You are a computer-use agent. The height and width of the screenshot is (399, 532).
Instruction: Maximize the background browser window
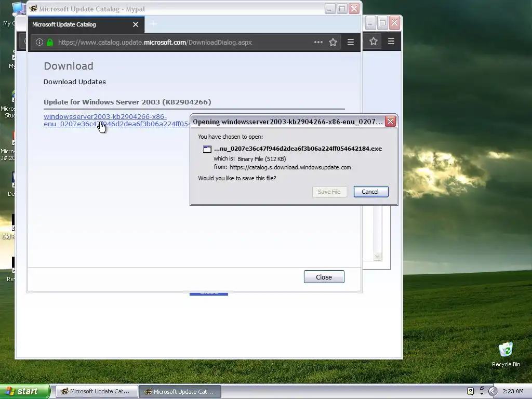pos(382,23)
